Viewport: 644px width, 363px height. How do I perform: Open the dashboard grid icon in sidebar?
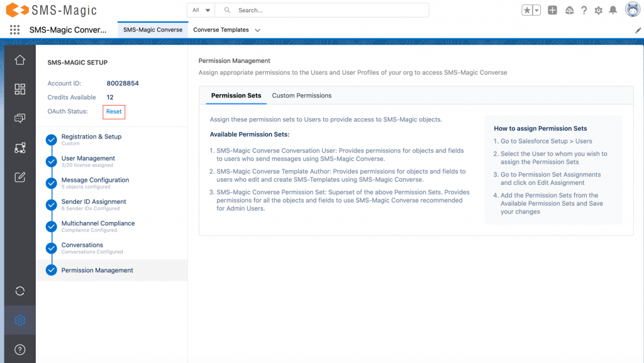coord(19,89)
